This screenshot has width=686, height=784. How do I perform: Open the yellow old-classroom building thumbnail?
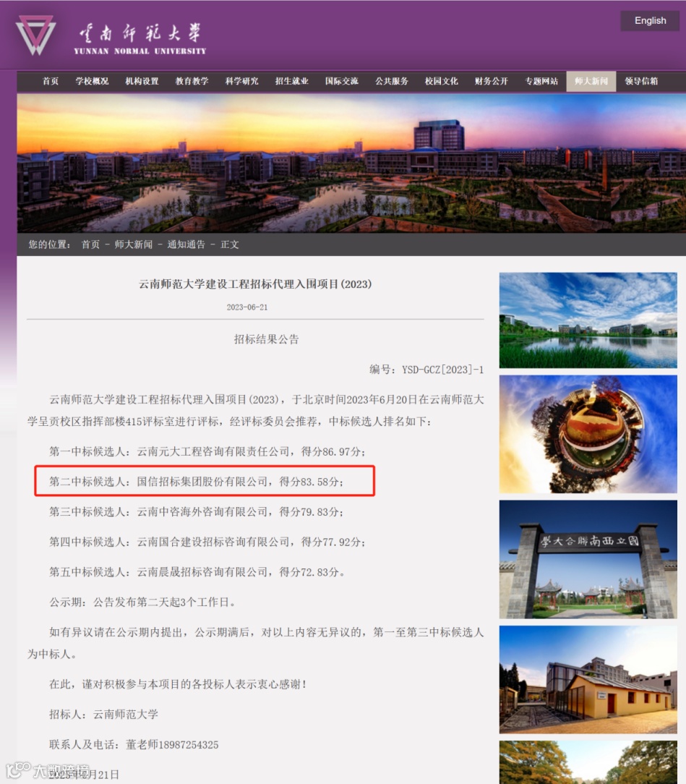[588, 680]
